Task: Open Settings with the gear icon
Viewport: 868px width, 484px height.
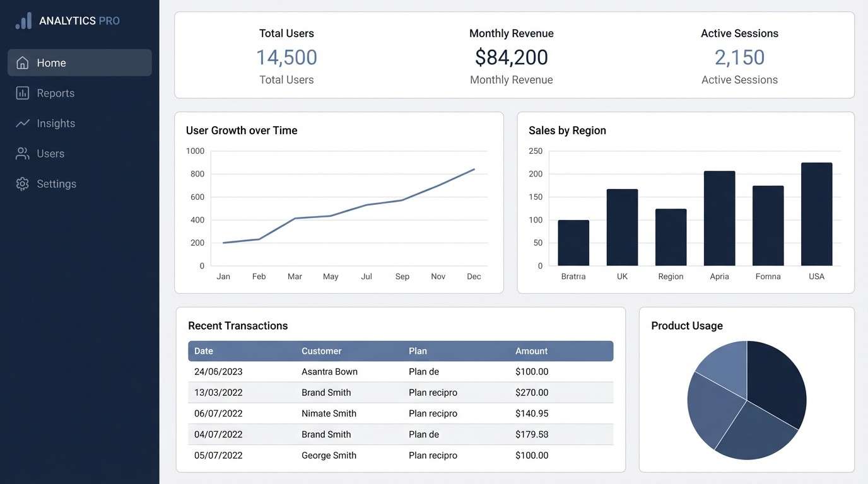Action: click(22, 183)
